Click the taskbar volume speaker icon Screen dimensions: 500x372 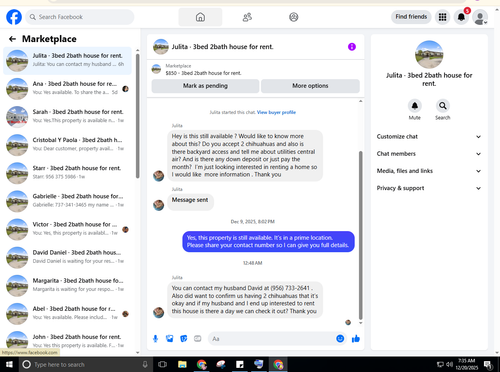(x=449, y=364)
